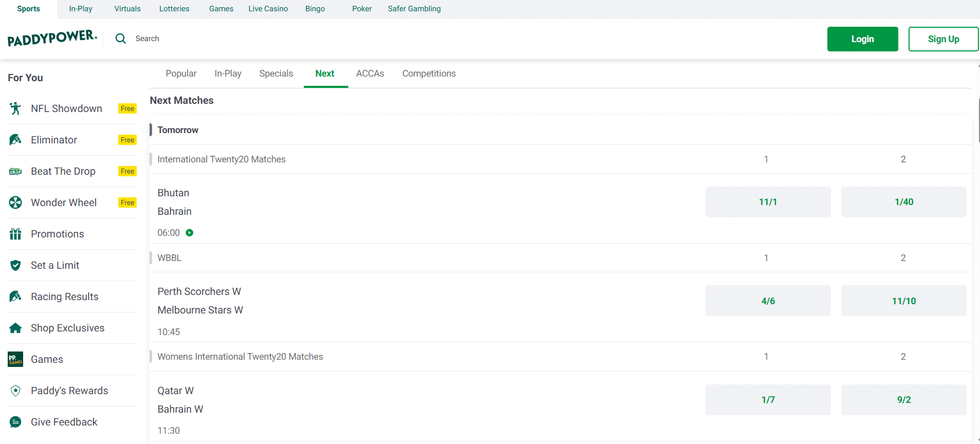980x444 pixels.
Task: Click the search magnifier icon
Action: pyautogui.click(x=121, y=39)
